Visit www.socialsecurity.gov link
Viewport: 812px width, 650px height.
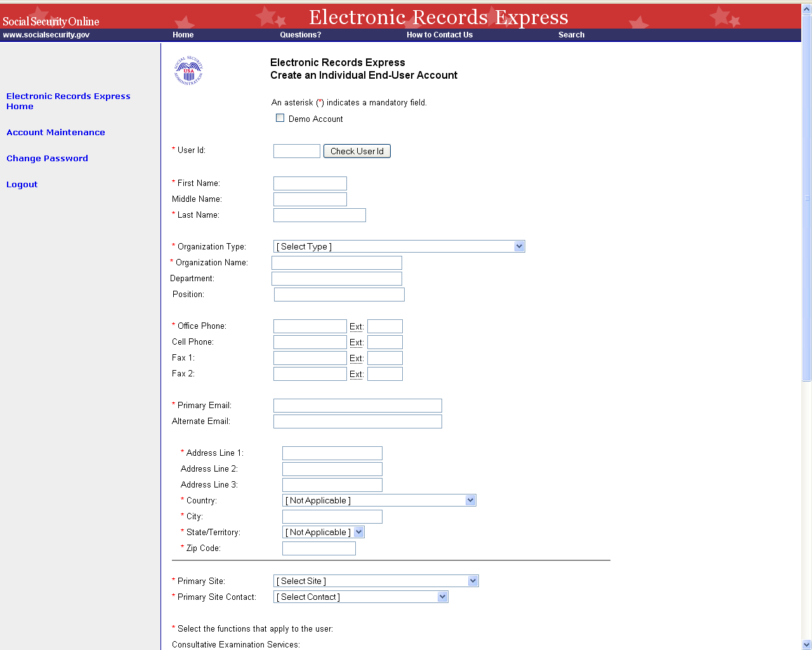click(x=46, y=35)
